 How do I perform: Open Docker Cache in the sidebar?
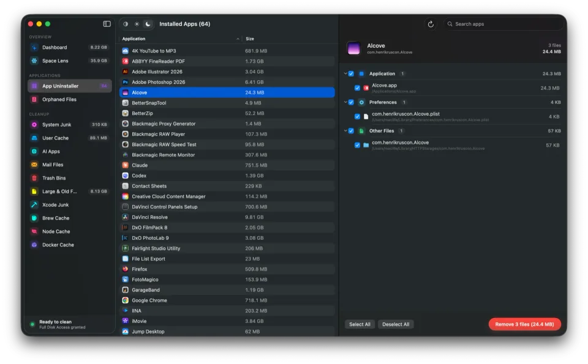click(70, 245)
